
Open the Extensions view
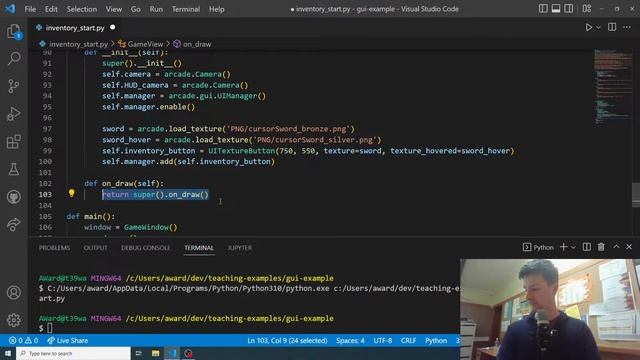pyautogui.click(x=13, y=142)
